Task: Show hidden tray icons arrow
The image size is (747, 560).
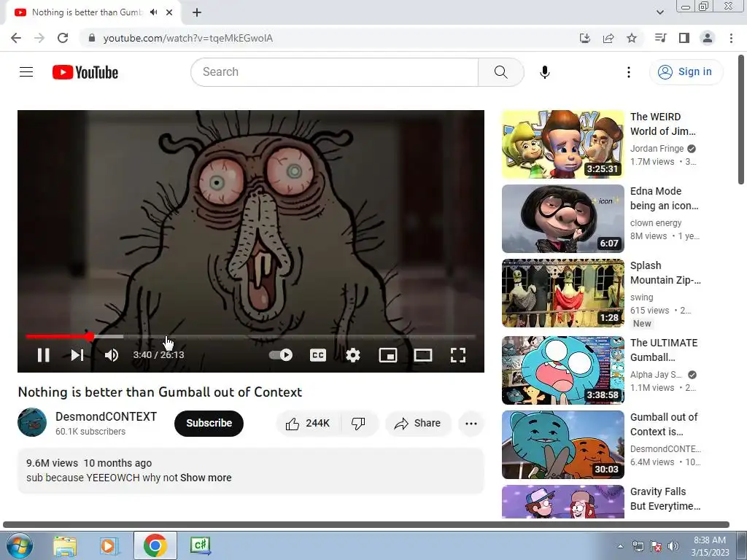Action: (x=620, y=546)
